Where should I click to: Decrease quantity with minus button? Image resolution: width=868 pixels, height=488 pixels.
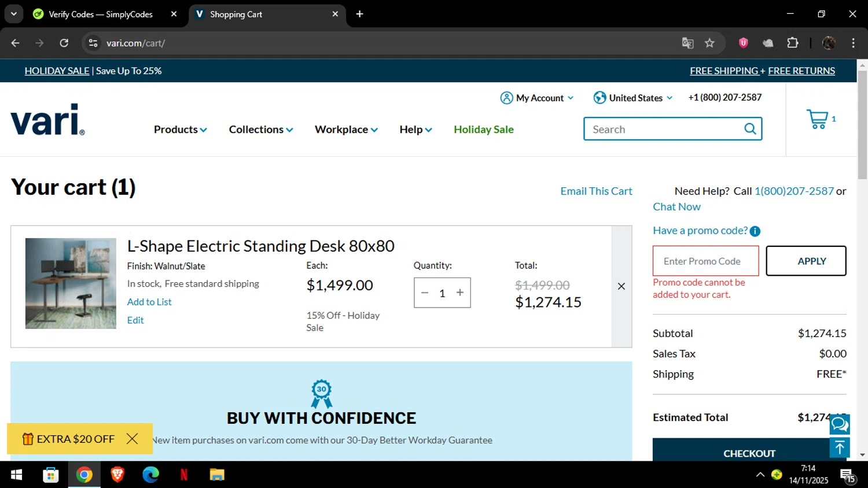tap(425, 293)
